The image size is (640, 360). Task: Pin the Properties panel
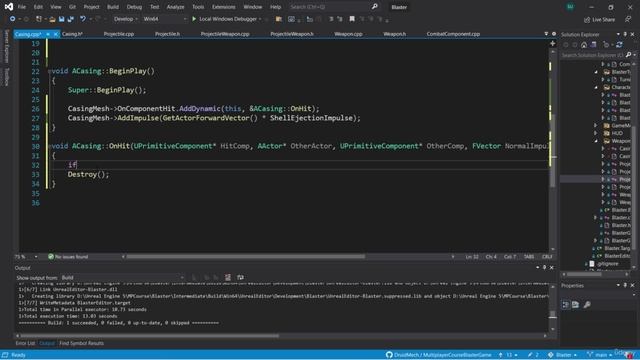pyautogui.click(x=625, y=285)
